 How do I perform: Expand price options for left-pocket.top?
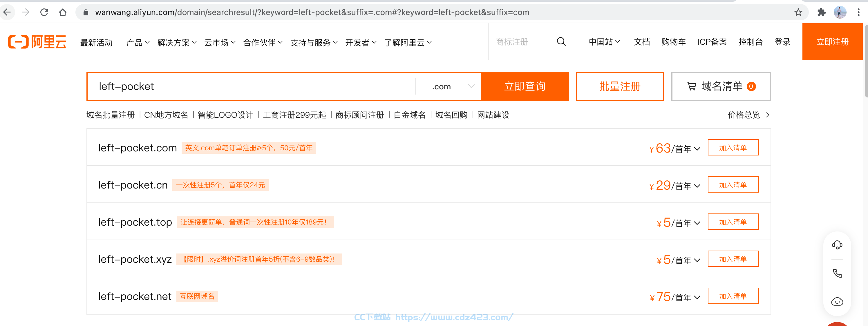point(697,223)
